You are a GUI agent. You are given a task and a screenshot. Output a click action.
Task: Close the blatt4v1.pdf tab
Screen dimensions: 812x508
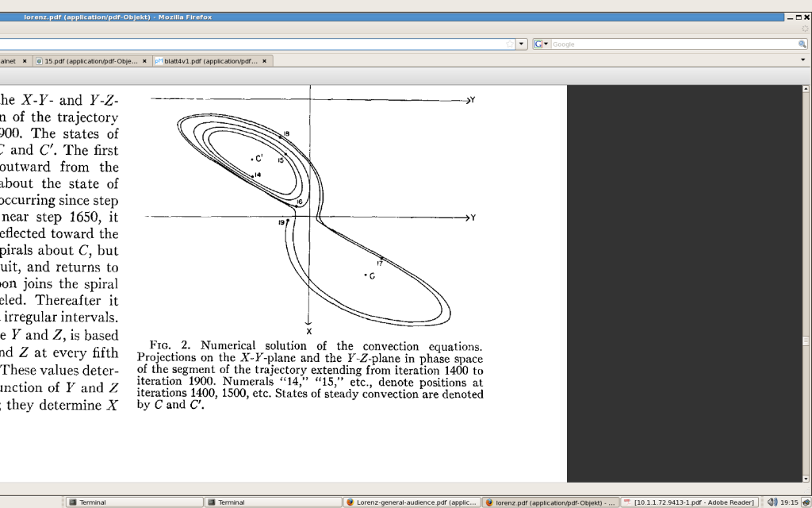pyautogui.click(x=265, y=60)
